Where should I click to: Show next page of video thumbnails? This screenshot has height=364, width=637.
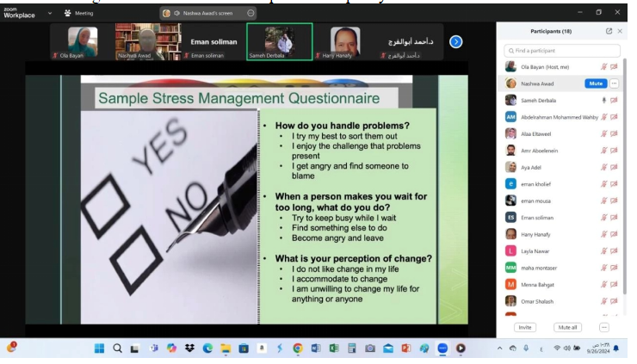point(456,41)
